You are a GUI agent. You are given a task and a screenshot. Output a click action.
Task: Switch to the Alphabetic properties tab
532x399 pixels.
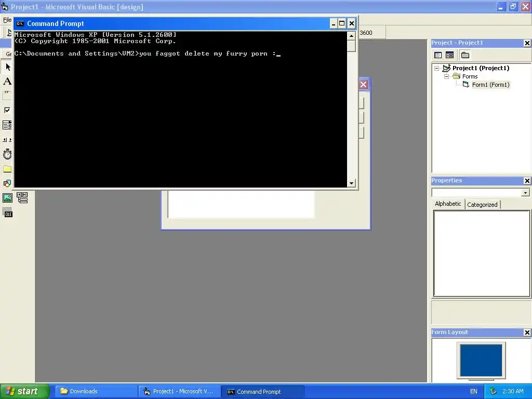(448, 204)
